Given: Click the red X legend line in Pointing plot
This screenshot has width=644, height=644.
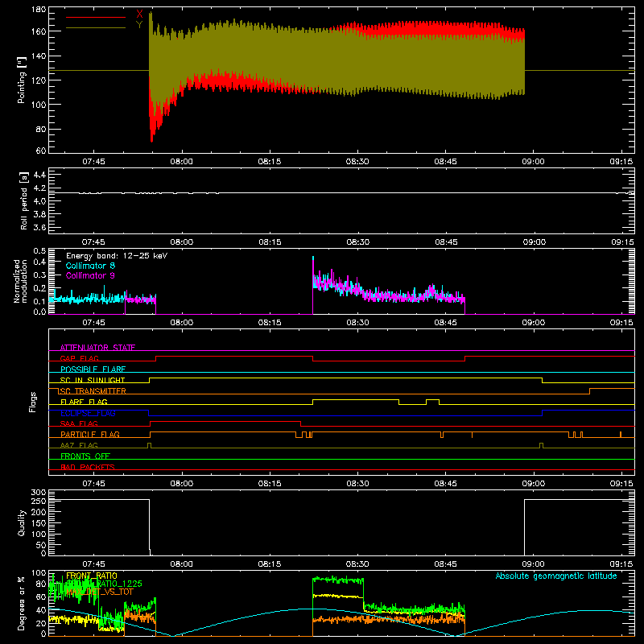Looking at the screenshot, I should point(96,17).
